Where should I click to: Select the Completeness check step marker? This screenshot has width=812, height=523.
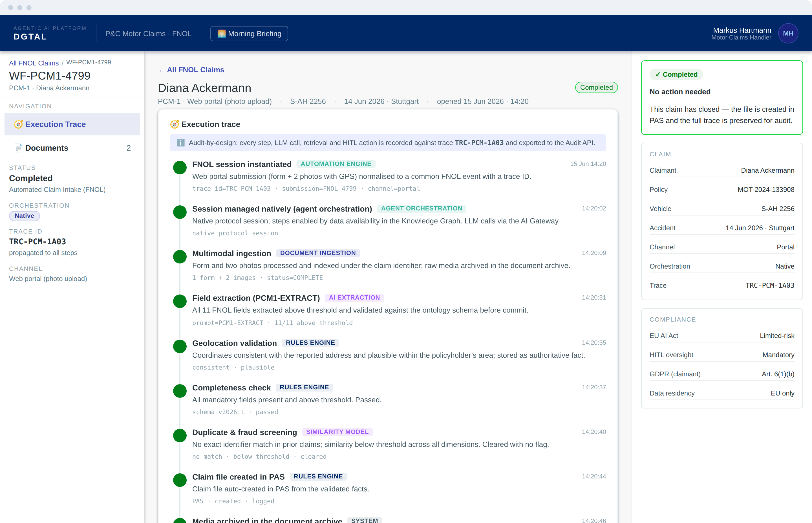pyautogui.click(x=180, y=390)
